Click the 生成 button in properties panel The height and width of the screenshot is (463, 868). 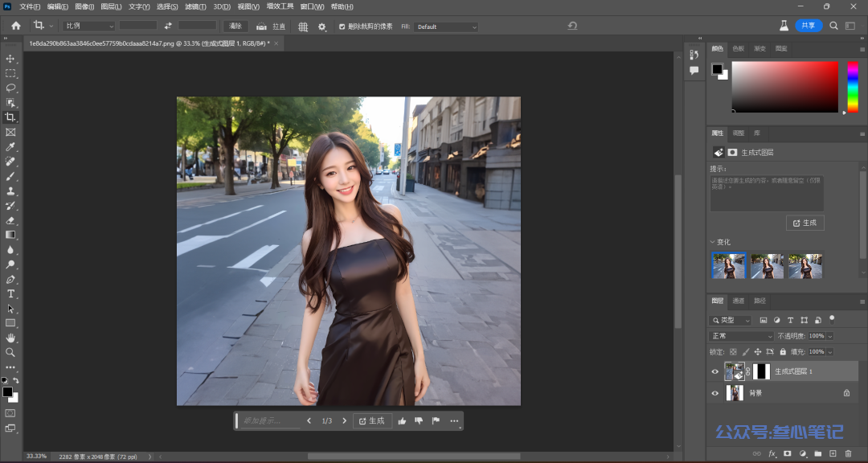tap(805, 223)
